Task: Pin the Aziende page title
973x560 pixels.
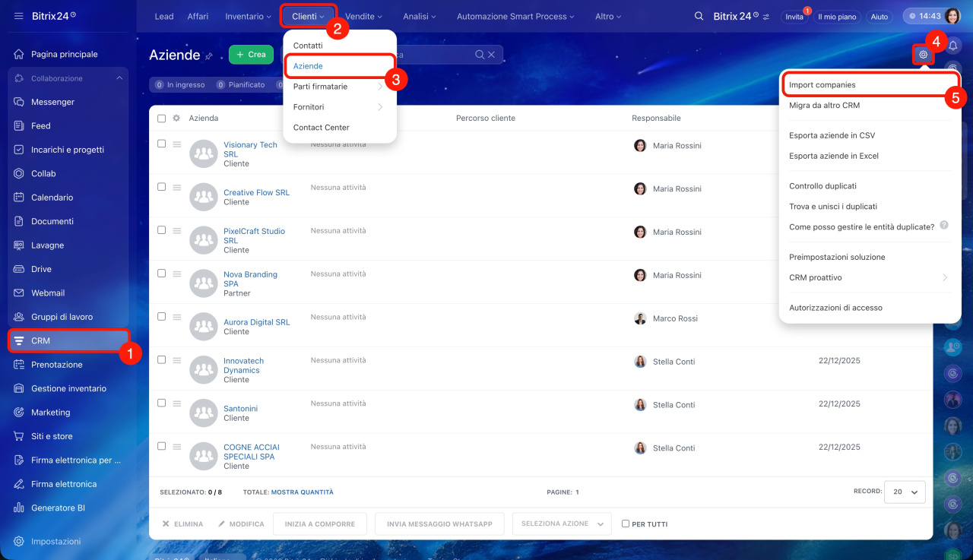Action: [209, 56]
